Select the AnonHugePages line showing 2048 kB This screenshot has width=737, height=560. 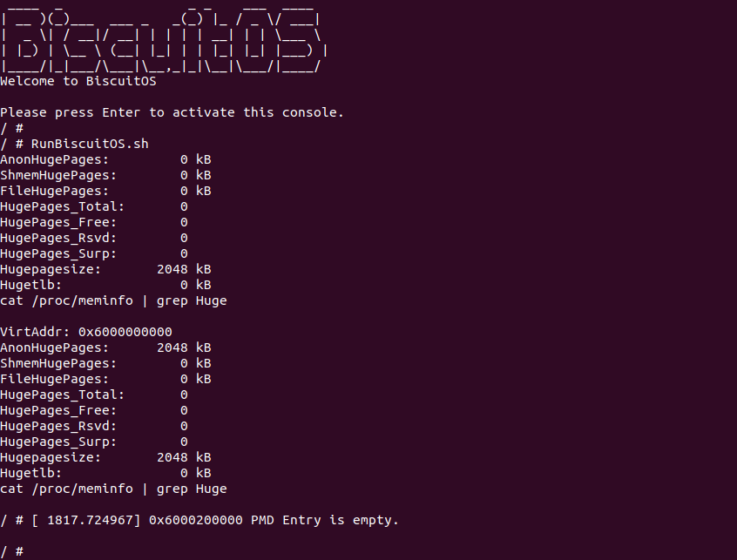pos(105,347)
